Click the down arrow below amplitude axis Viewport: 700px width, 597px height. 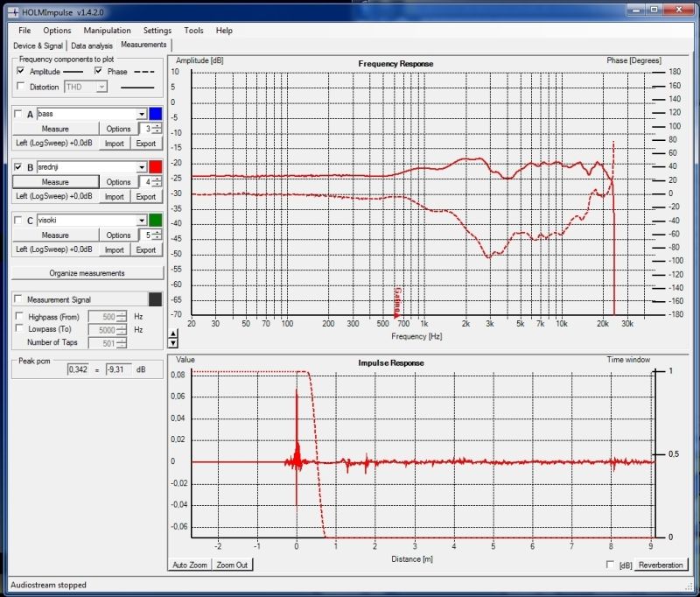tap(173, 343)
